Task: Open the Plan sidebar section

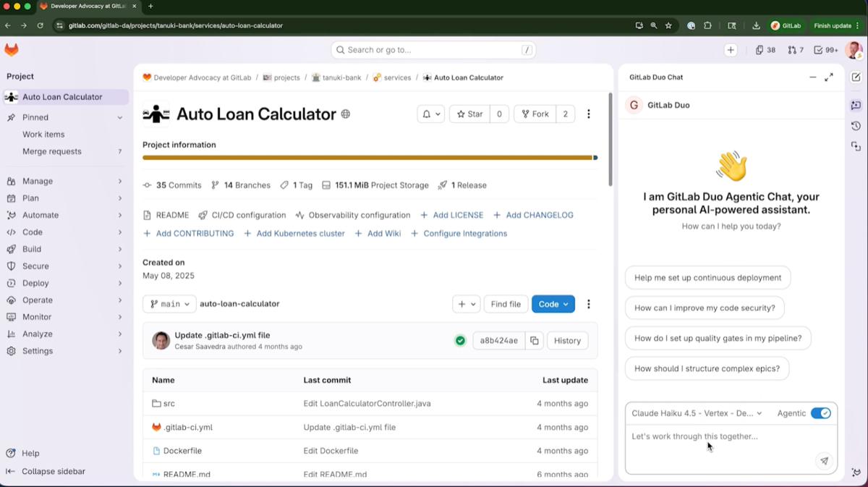Action: tap(64, 198)
